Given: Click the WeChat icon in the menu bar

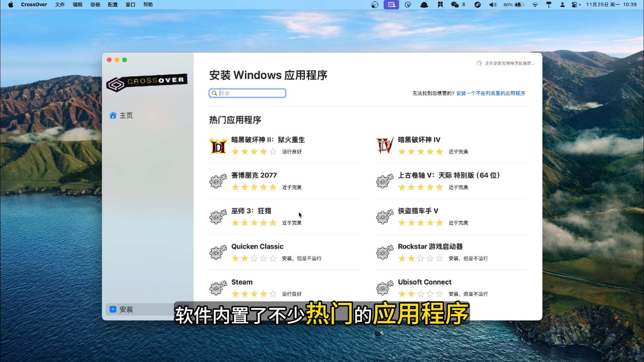Looking at the screenshot, I should pos(455,5).
